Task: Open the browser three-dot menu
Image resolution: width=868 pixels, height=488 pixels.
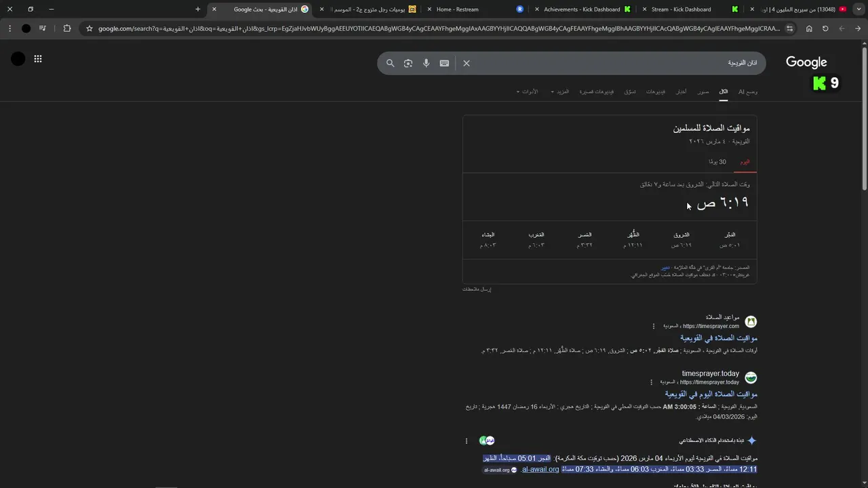Action: 9,28
